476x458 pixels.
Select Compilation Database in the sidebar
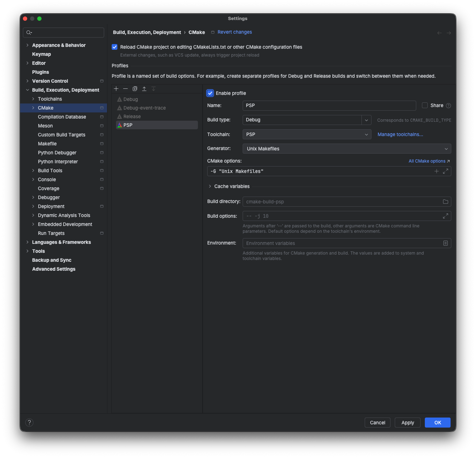tap(62, 117)
